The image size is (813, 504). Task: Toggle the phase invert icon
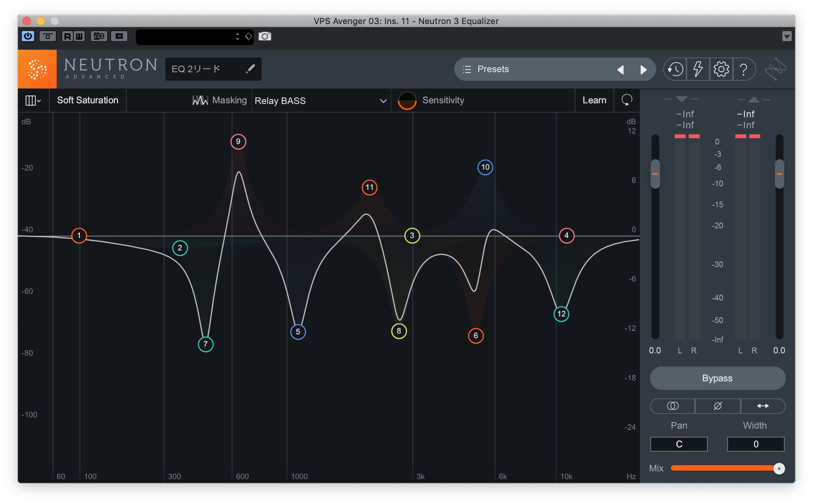click(717, 406)
